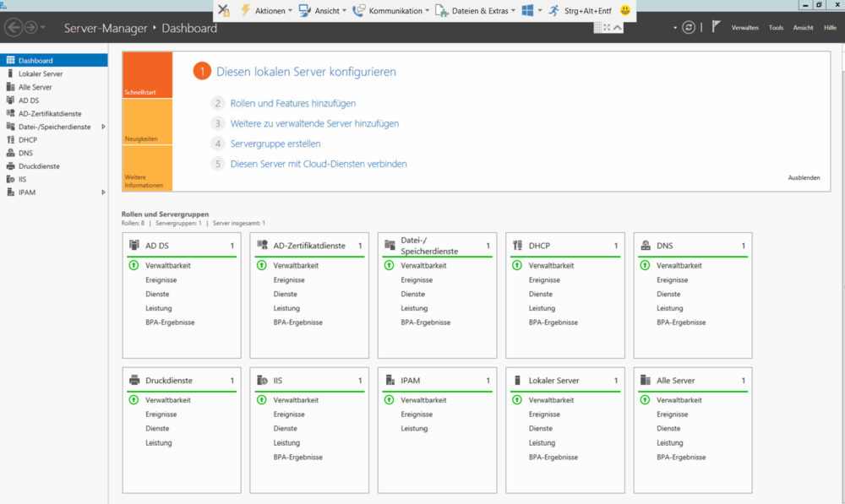
Task: Click the DHCP icon in the sidebar
Action: (x=10, y=140)
